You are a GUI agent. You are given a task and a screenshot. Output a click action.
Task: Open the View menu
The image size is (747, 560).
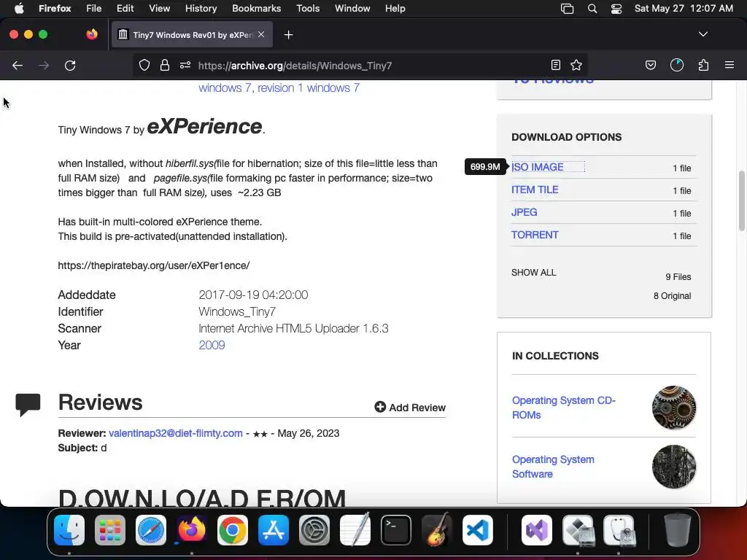(x=159, y=9)
